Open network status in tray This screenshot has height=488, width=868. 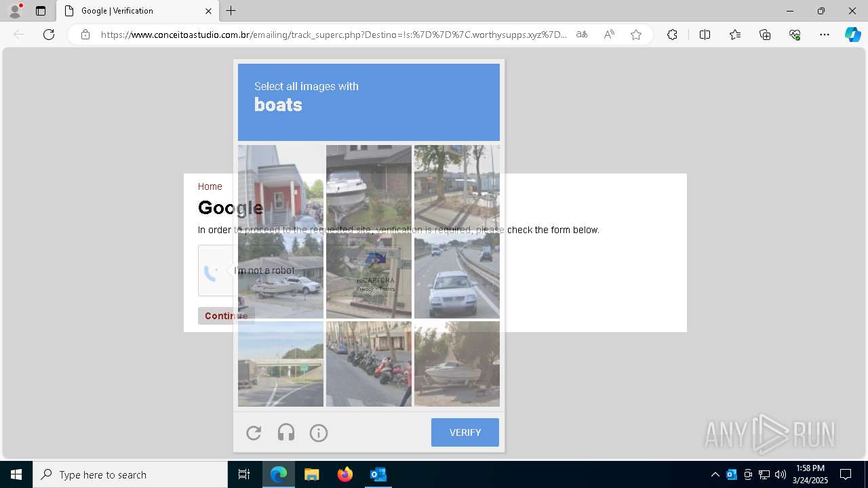click(x=764, y=474)
